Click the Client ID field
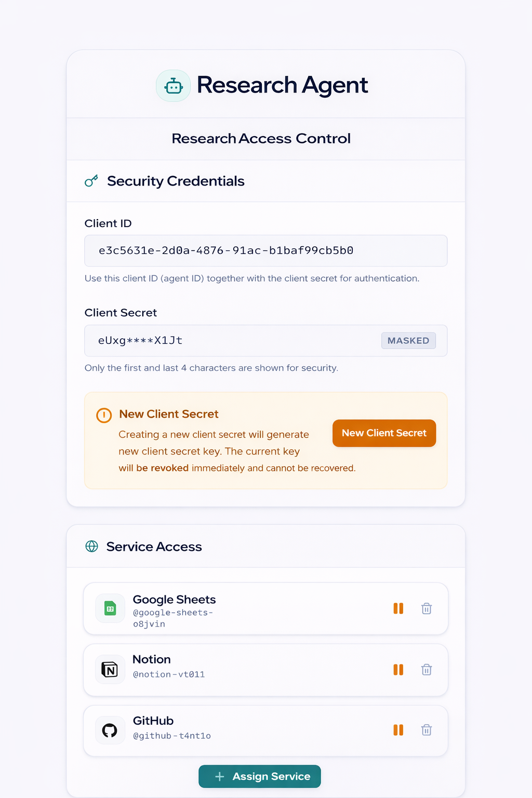The image size is (532, 798). pos(265,251)
